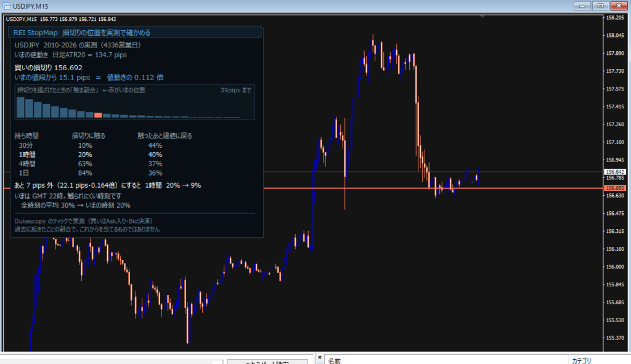Image resolution: width=631 pixels, height=364 pixels.
Task: Click the あと 7 pips 外 suggestion line
Action: pos(108,185)
